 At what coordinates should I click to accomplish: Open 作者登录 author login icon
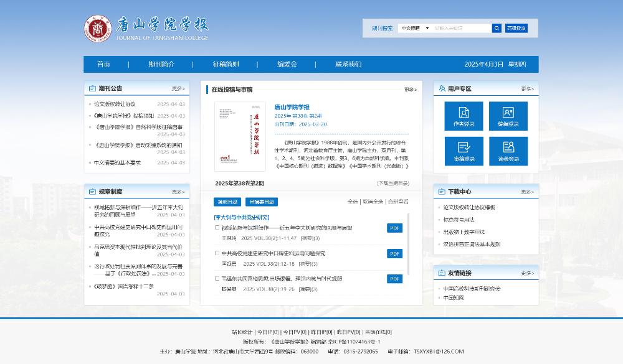tap(464, 116)
